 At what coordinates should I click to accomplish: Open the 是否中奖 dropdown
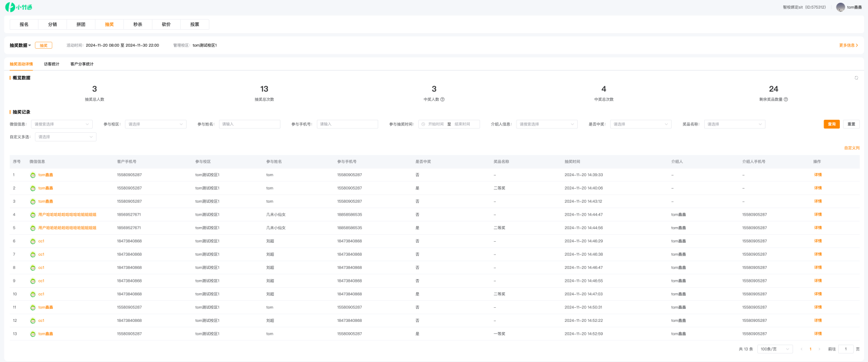pos(641,124)
